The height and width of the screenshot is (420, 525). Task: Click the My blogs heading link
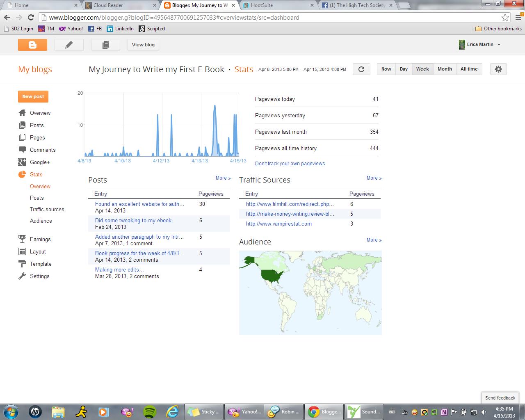35,69
